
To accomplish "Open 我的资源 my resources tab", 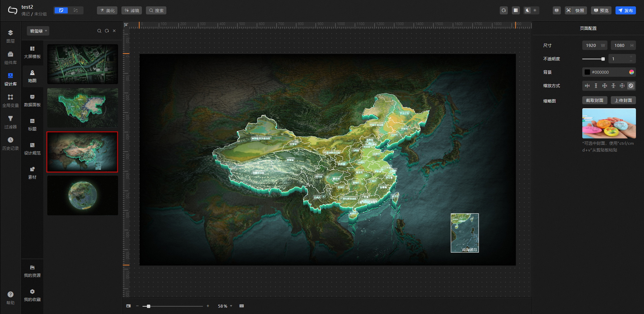I will [x=32, y=271].
